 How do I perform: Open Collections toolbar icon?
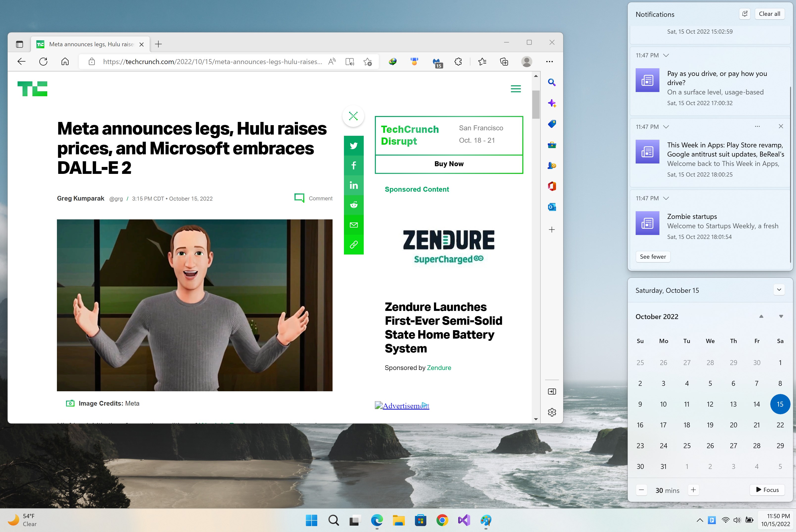[504, 62]
